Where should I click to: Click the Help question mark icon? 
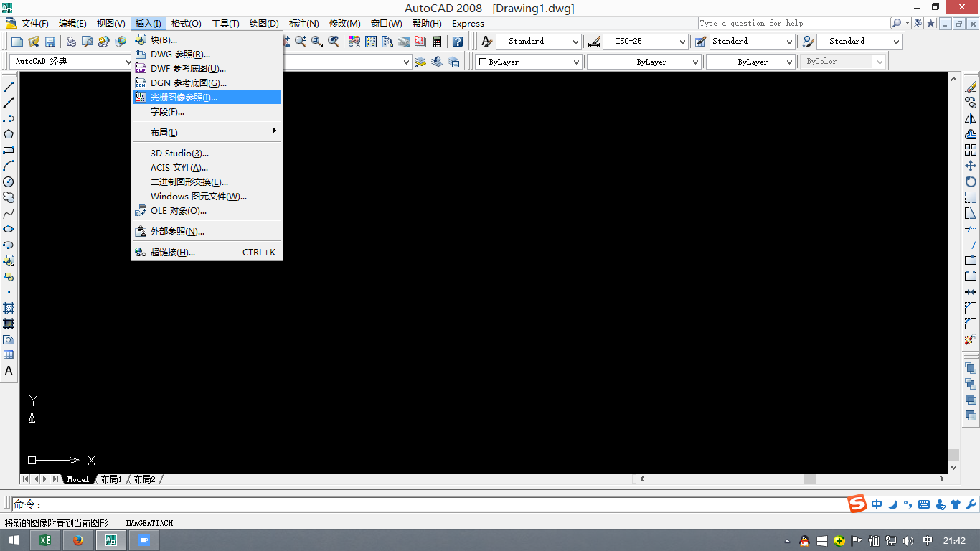[x=458, y=42]
